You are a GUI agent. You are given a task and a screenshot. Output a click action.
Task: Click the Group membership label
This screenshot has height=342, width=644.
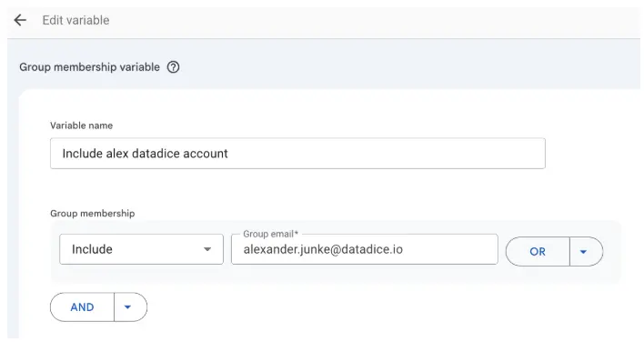pyautogui.click(x=93, y=214)
